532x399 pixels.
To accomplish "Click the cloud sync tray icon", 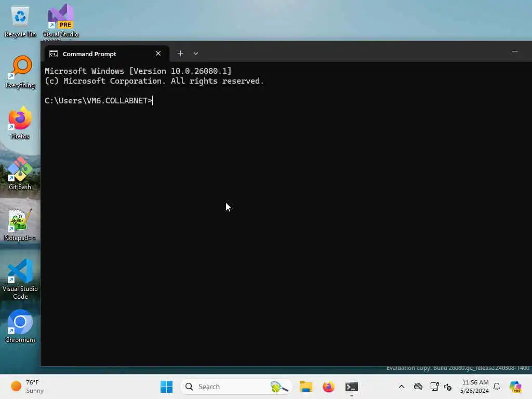I will [x=418, y=387].
